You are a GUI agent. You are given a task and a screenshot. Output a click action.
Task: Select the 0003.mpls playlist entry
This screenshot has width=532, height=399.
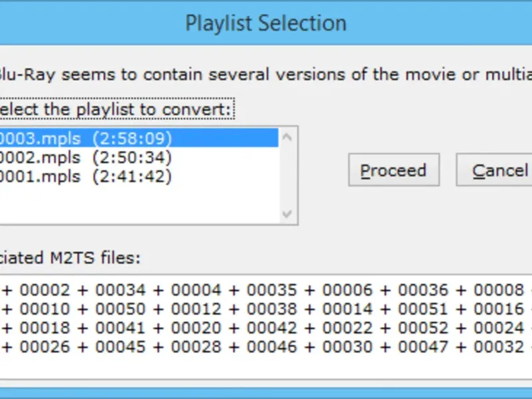(x=86, y=138)
